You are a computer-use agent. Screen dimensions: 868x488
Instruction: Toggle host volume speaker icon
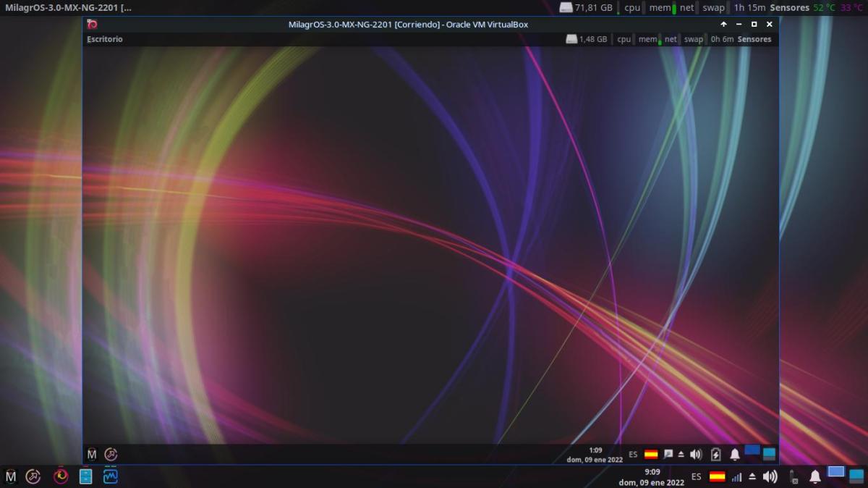(770, 476)
